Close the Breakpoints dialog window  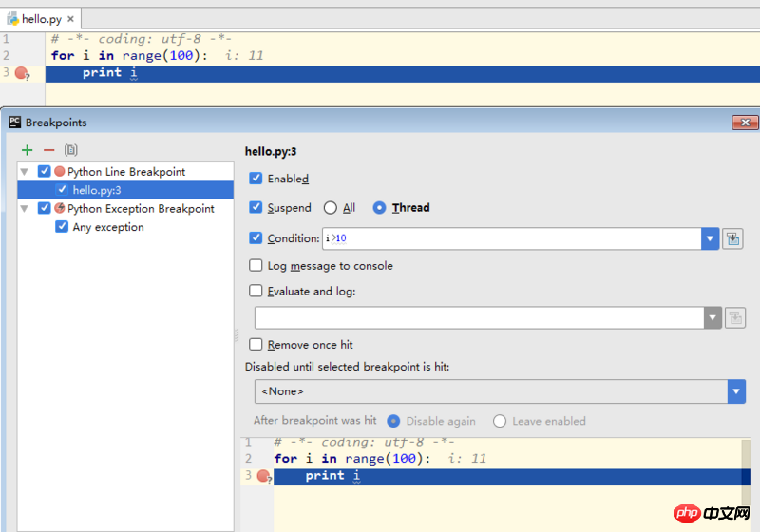point(744,123)
